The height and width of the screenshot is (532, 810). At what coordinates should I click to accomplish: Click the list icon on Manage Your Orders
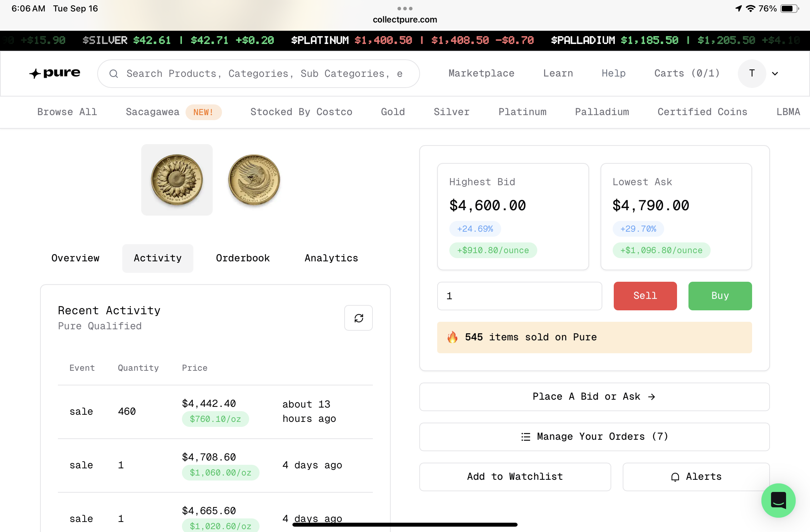point(526,437)
